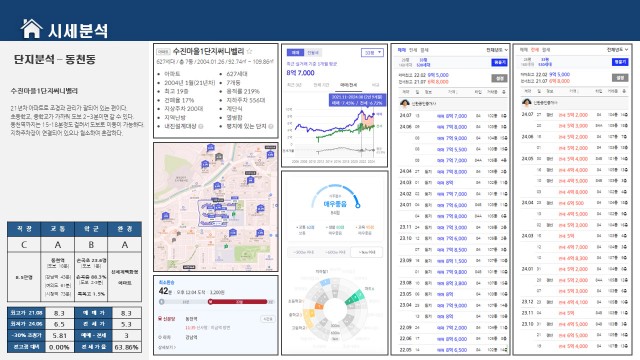Open the 33평 size dropdown on chart
This screenshot has width=640, height=360.
click(372, 53)
